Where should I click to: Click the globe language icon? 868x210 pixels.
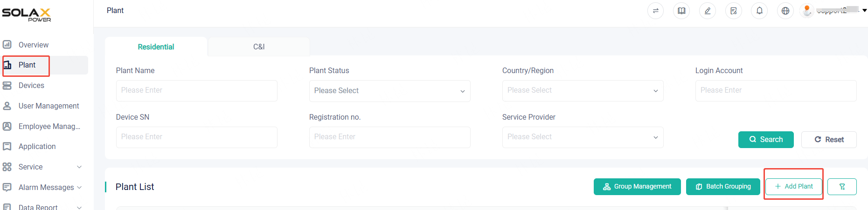[785, 11]
